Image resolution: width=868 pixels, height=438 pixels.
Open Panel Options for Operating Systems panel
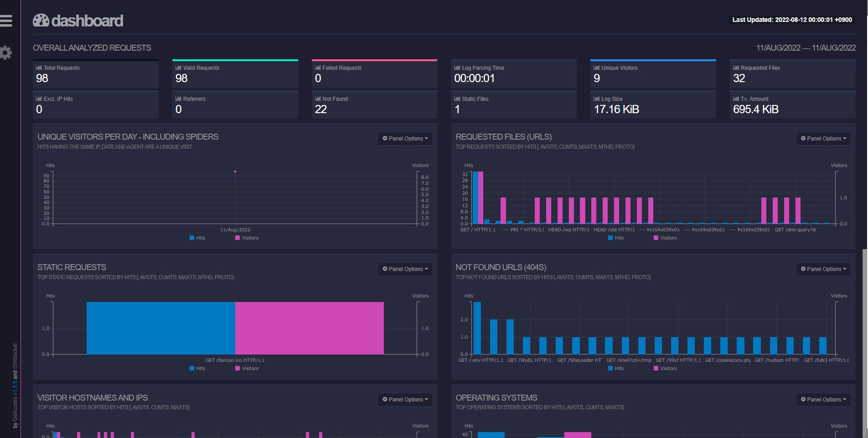[823, 400]
